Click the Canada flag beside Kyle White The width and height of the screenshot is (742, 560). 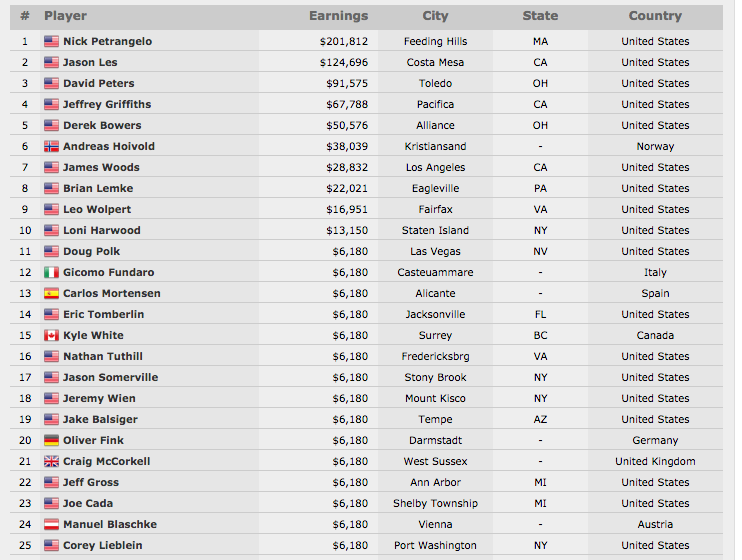(51, 335)
